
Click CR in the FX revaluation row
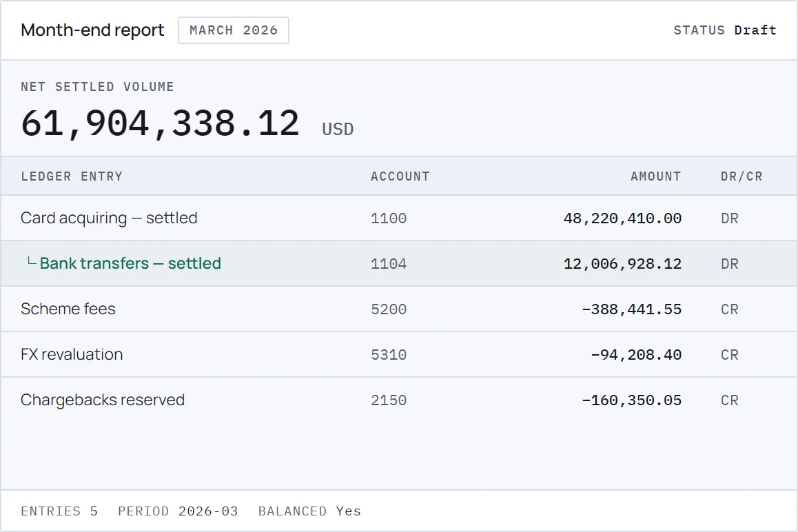pyautogui.click(x=729, y=355)
